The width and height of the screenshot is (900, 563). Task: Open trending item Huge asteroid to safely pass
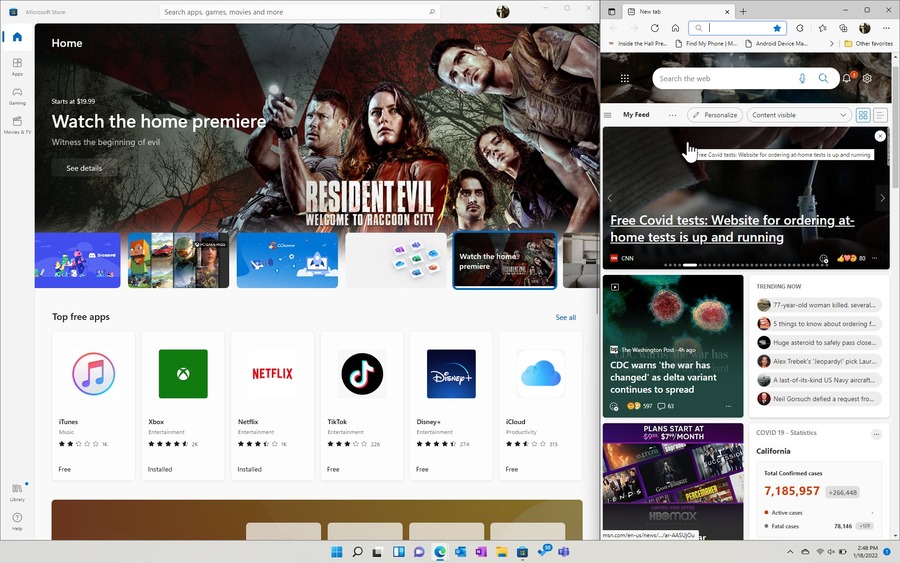[x=818, y=343]
